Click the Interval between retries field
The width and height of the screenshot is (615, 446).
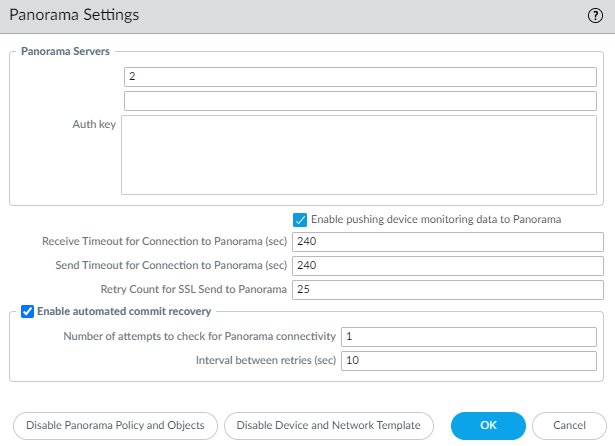coord(472,359)
